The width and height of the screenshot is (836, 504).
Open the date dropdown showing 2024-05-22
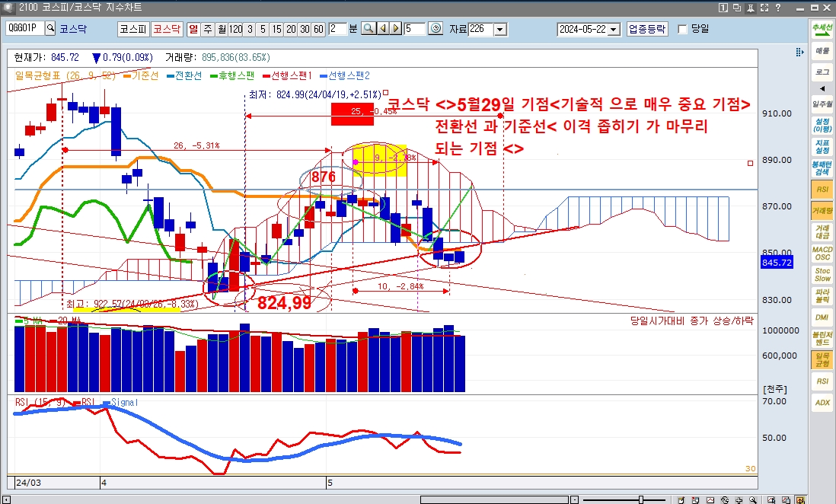pyautogui.click(x=614, y=29)
